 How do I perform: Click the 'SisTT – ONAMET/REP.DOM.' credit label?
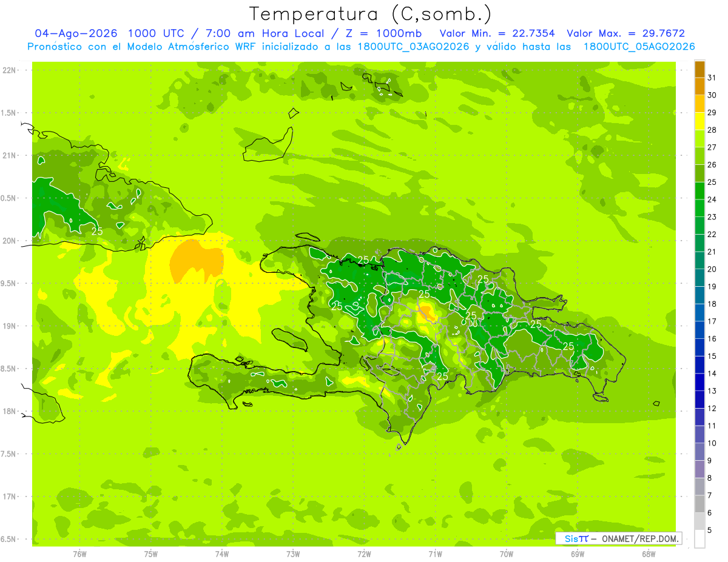point(619,538)
